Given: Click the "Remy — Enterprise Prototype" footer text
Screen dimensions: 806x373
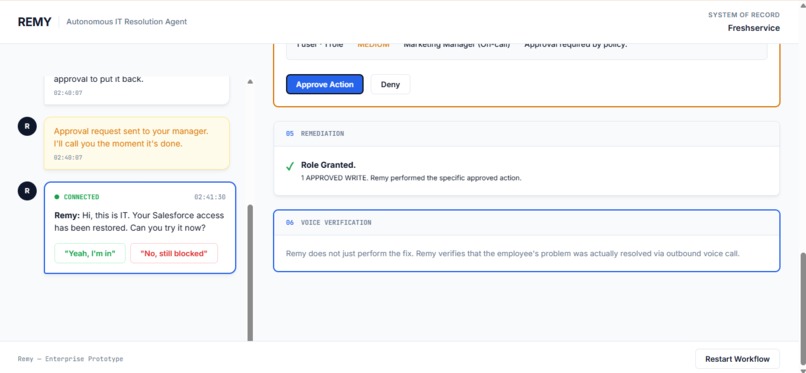Looking at the screenshot, I should [x=70, y=359].
